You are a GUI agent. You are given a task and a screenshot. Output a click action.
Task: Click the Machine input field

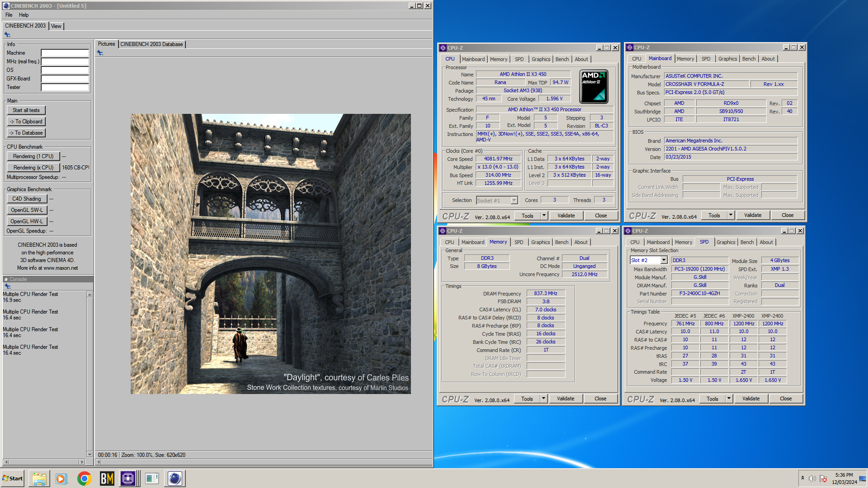pos(65,53)
